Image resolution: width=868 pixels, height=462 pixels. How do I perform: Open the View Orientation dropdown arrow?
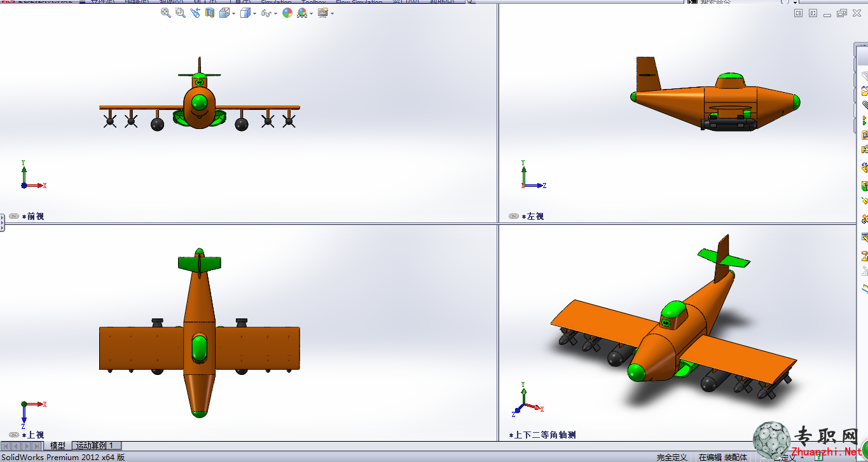(x=233, y=13)
